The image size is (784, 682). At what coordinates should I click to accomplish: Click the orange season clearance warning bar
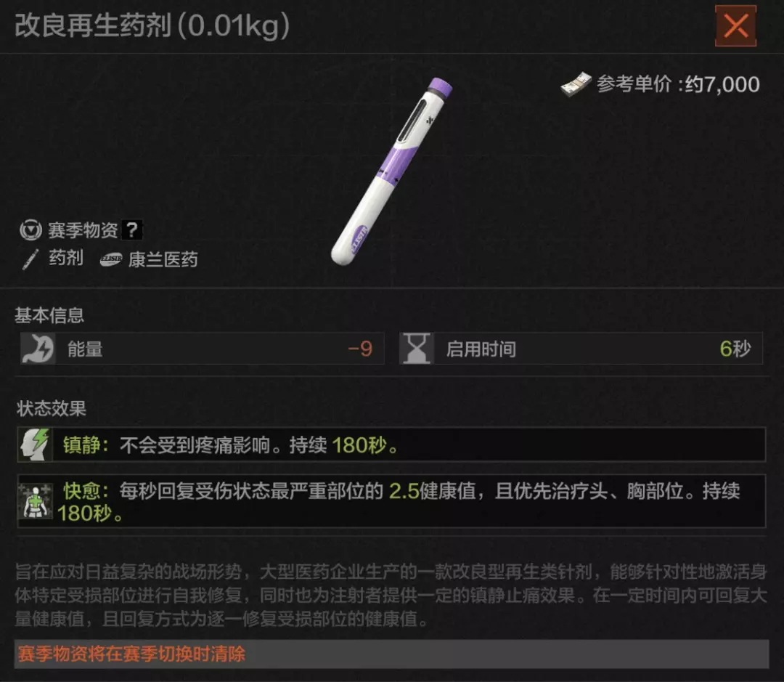(x=391, y=654)
